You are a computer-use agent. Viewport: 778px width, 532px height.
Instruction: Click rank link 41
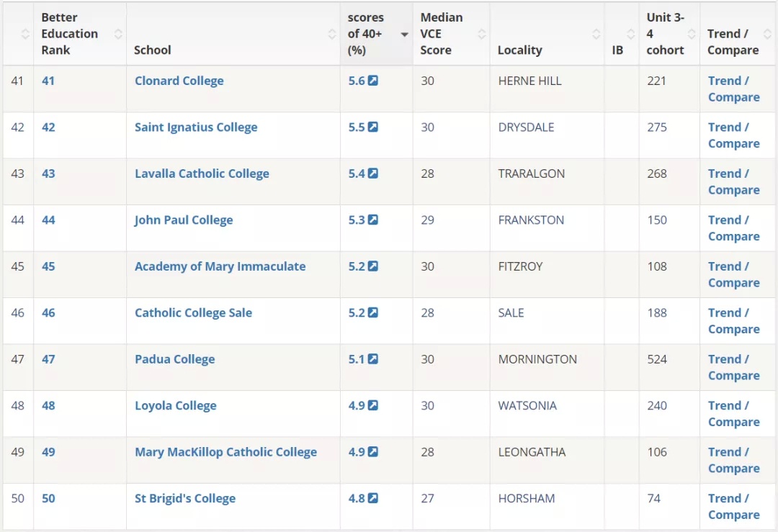click(x=48, y=81)
